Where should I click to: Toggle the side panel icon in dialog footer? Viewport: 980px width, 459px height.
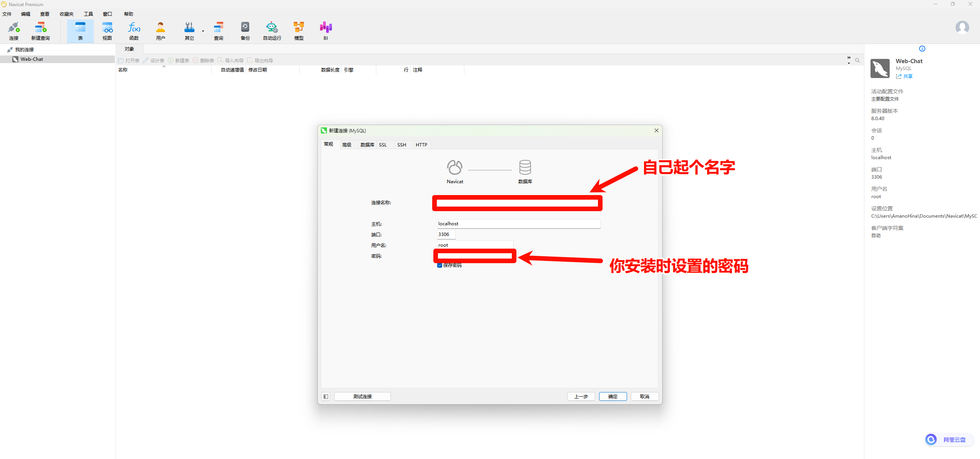click(326, 396)
